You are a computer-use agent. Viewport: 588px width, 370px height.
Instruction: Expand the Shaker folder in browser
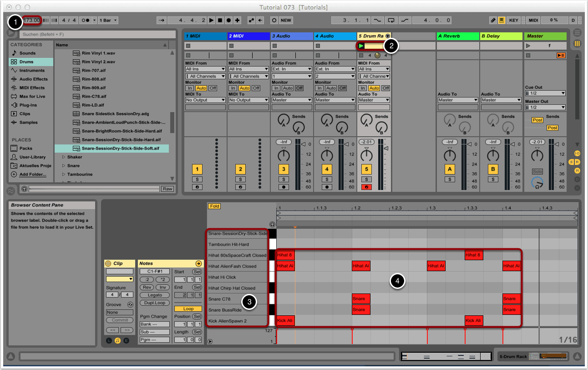tap(64, 157)
